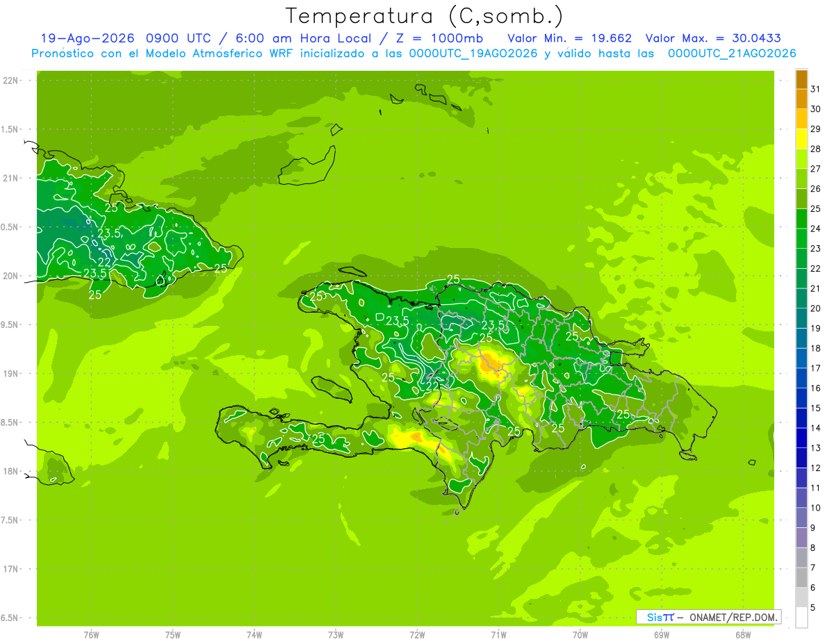Image resolution: width=834 pixels, height=644 pixels.
Task: Click the '72W' longitude axis label
Action: pyautogui.click(x=417, y=635)
